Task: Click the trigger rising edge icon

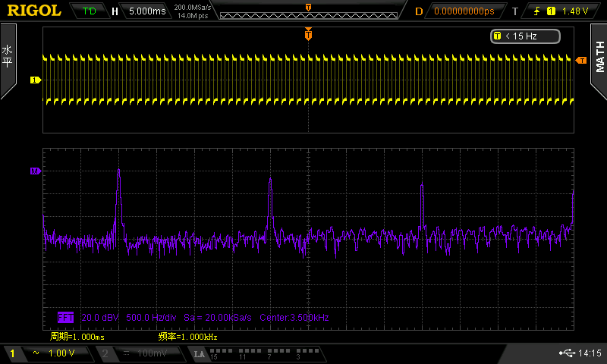Action: [536, 11]
